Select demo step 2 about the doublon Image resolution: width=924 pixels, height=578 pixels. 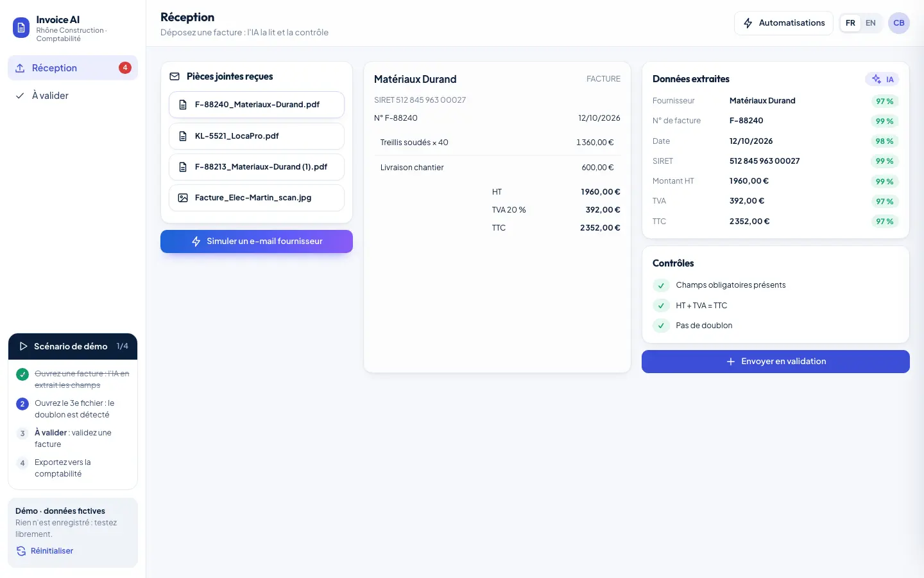tap(73, 409)
